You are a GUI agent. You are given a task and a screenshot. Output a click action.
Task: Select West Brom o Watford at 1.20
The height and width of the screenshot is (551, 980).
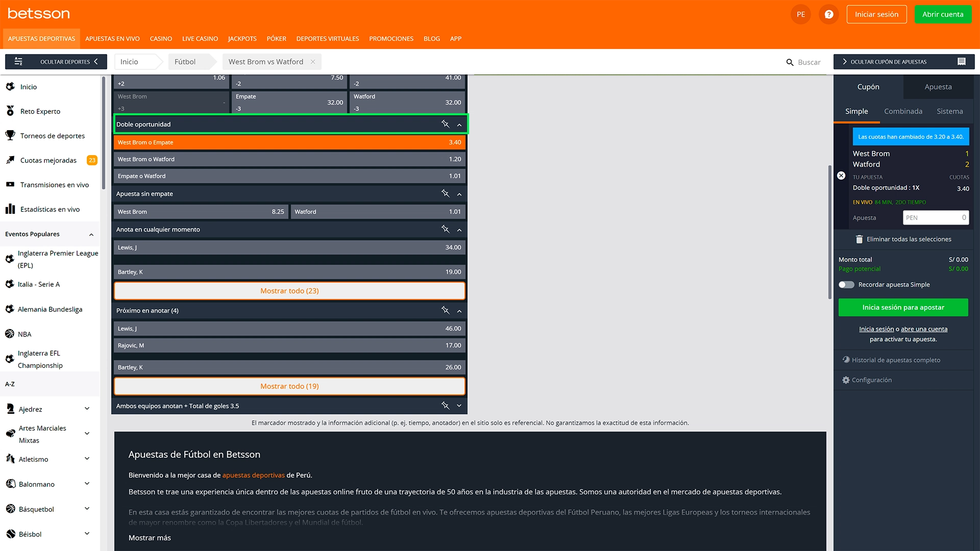coord(289,159)
